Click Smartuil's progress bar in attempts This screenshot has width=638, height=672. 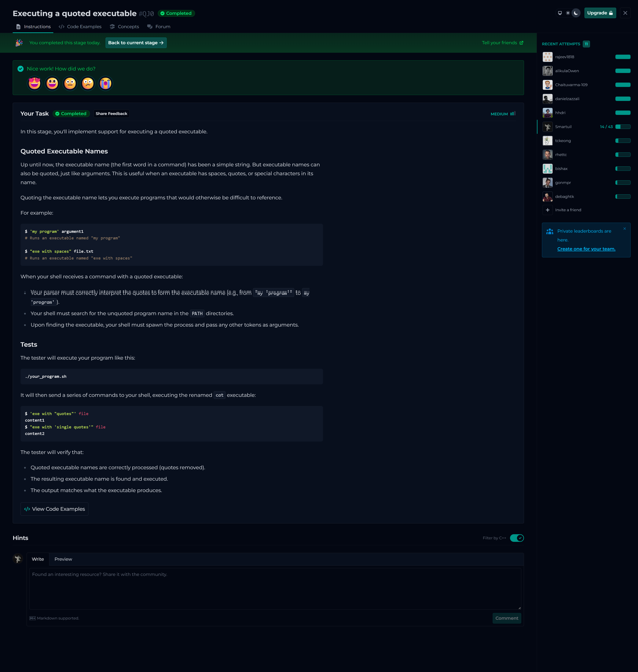(623, 127)
